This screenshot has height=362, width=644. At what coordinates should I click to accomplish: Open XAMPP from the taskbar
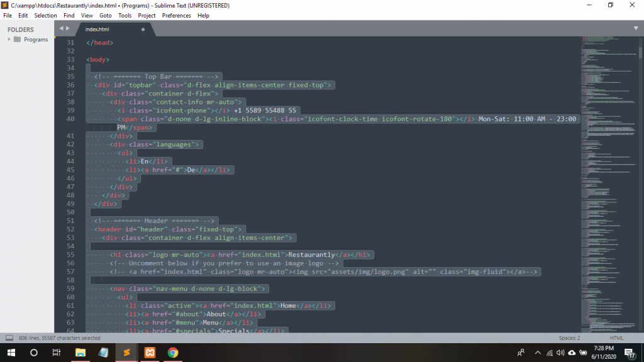[x=150, y=353]
